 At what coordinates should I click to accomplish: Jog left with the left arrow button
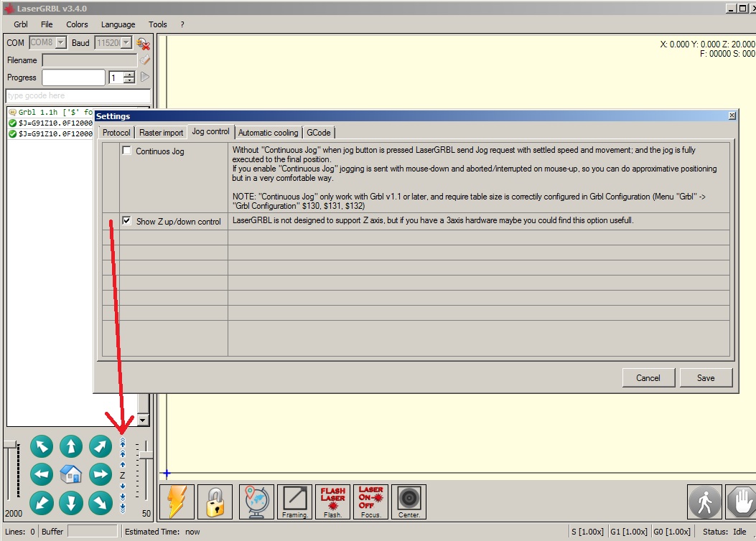click(42, 474)
